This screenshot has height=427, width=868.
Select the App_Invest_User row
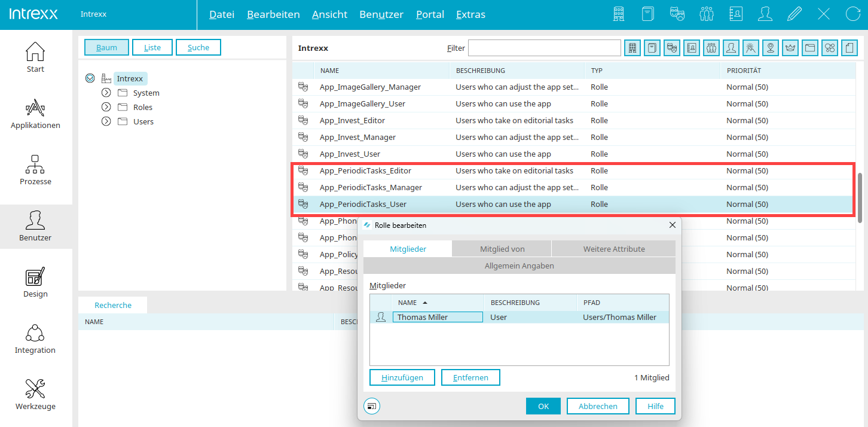(x=574, y=154)
